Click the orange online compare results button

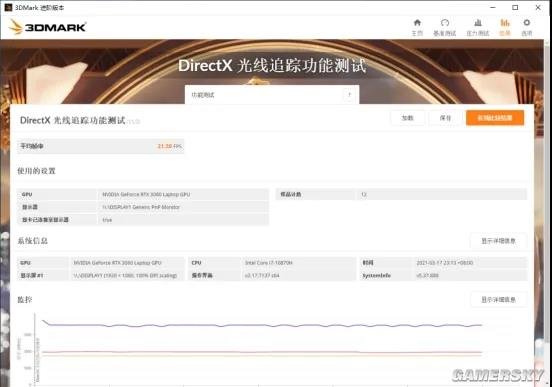point(495,118)
